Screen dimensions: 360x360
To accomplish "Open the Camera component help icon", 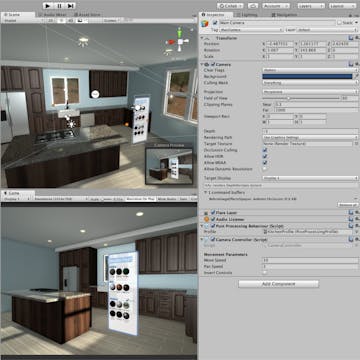I will (x=351, y=64).
